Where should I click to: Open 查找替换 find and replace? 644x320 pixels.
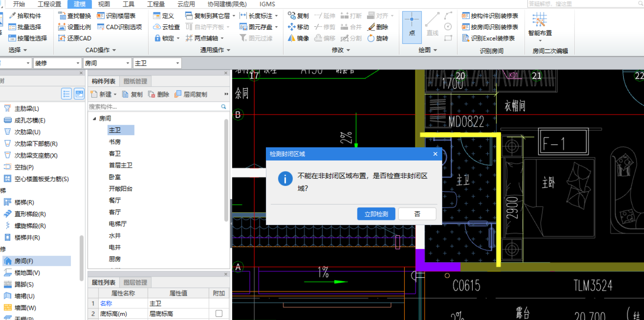pos(74,16)
